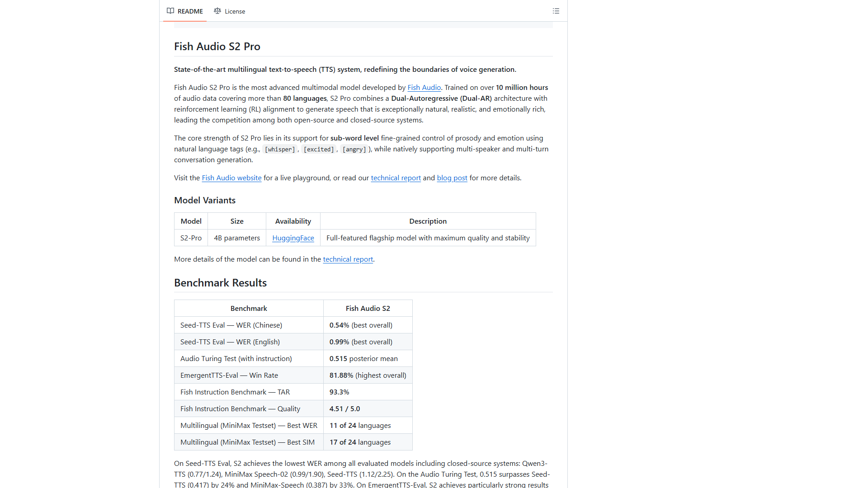Open the outline list icon
The height and width of the screenshot is (488, 868).
click(556, 11)
